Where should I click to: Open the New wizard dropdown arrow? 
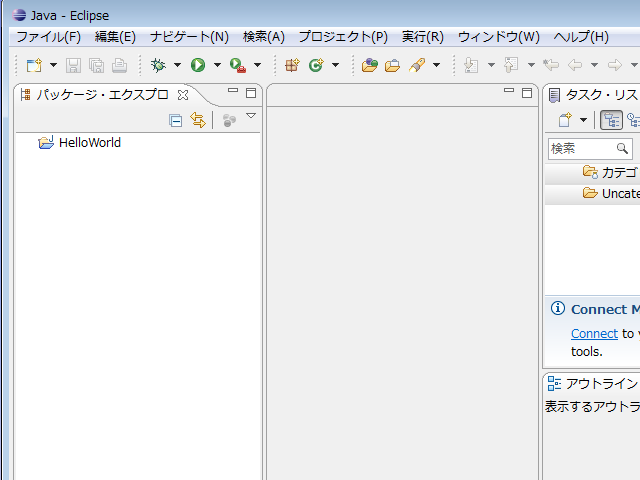[x=53, y=65]
